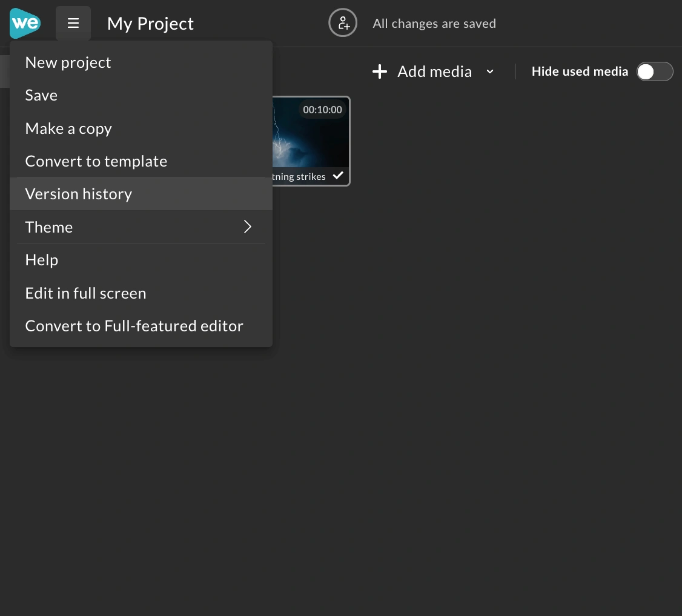Expand the Add media dropdown arrow
Screen dimensions: 682x616
coord(490,71)
